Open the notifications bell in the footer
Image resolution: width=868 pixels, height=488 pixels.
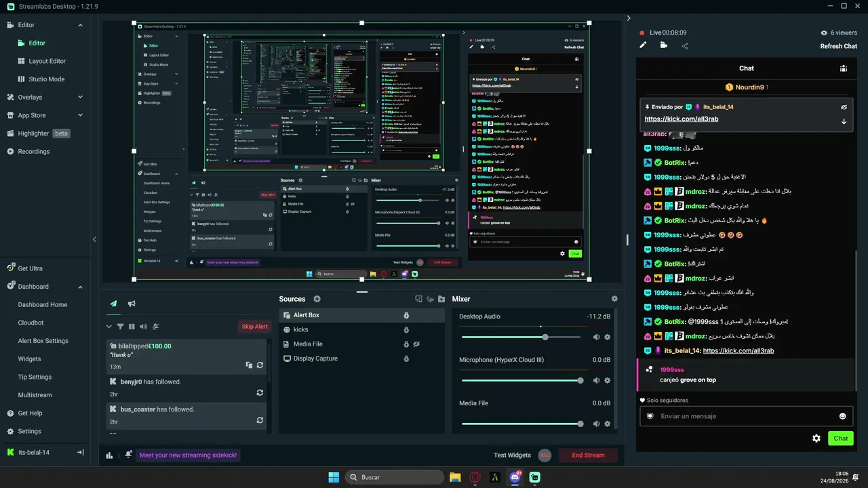[x=128, y=455]
